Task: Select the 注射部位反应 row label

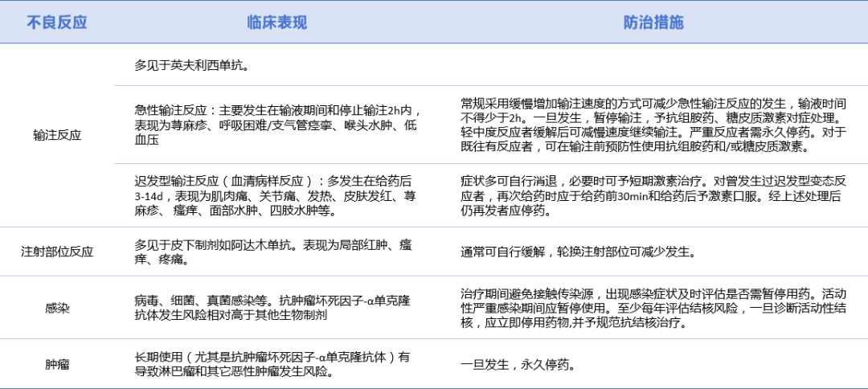Action: click(x=57, y=252)
